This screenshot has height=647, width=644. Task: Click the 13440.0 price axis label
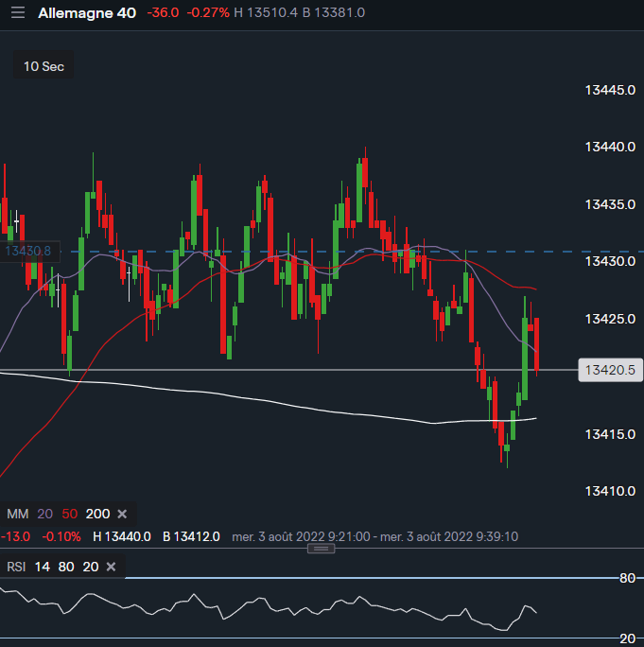click(x=610, y=147)
